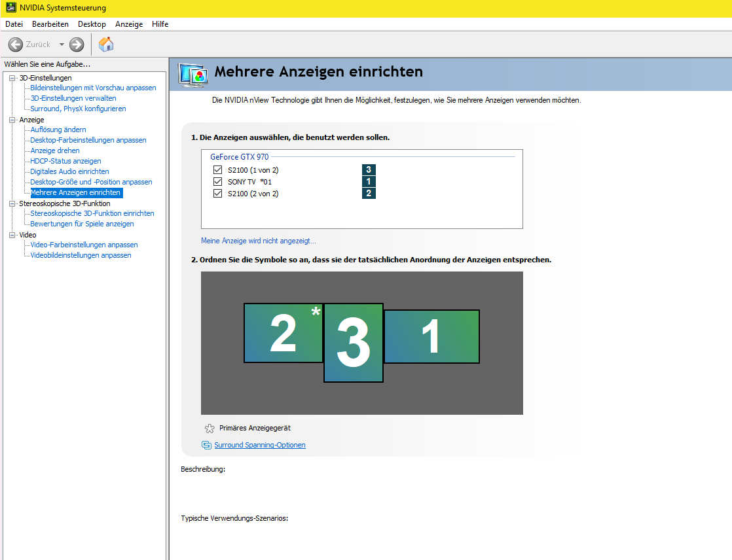
Task: Open the Desktop menu
Action: point(92,24)
